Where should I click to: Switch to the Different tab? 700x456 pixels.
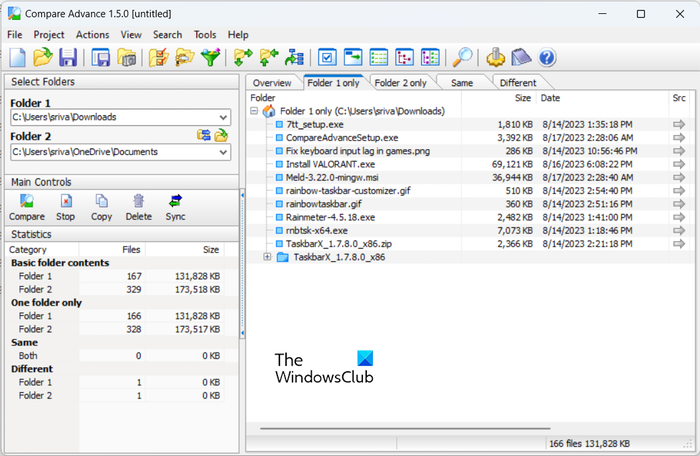coord(518,82)
